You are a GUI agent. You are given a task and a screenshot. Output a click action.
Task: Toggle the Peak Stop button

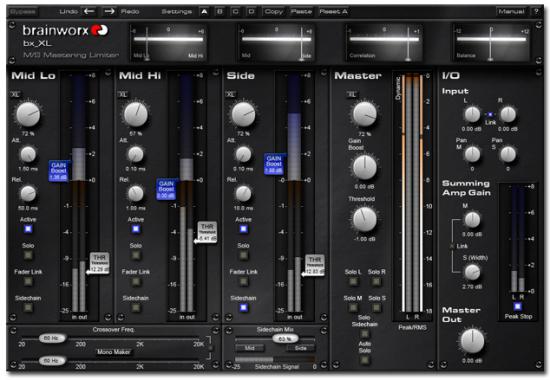(518, 306)
